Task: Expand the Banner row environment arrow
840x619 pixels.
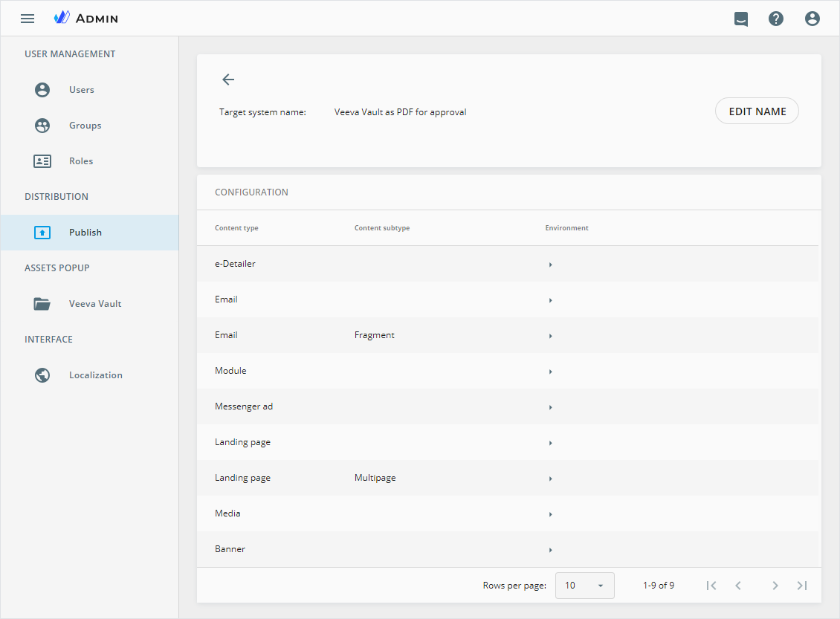Action: 550,550
